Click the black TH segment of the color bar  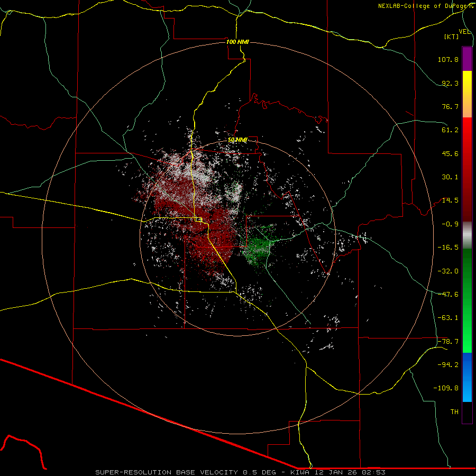click(x=467, y=413)
